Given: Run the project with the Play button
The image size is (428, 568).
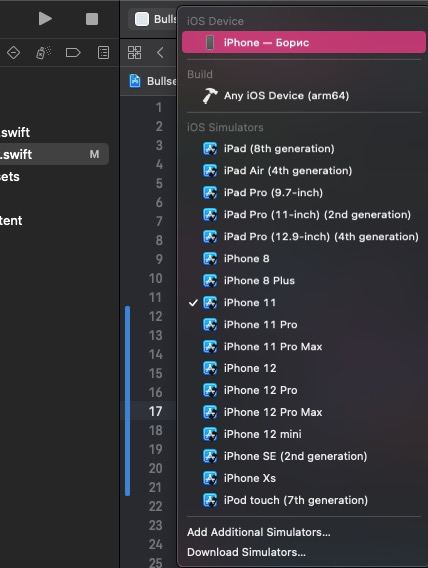Looking at the screenshot, I should click(45, 19).
